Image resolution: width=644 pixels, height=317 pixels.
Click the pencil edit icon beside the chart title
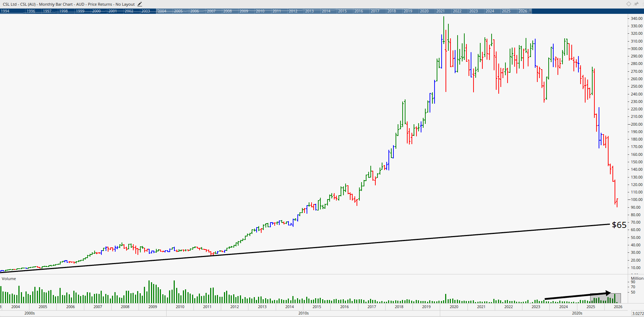[x=140, y=4]
